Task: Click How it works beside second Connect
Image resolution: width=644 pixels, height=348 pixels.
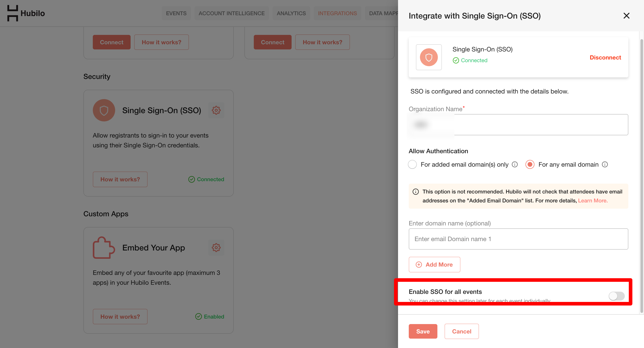Action: pos(322,42)
